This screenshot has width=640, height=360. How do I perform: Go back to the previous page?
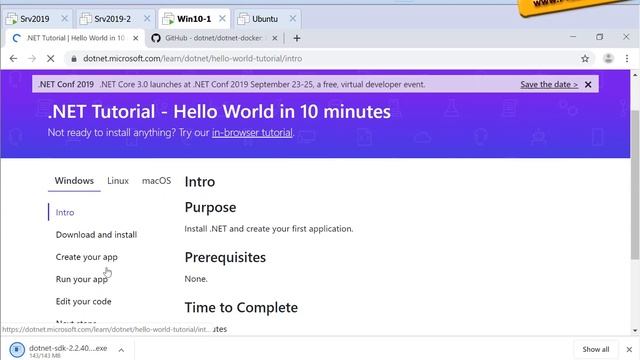pyautogui.click(x=13, y=59)
